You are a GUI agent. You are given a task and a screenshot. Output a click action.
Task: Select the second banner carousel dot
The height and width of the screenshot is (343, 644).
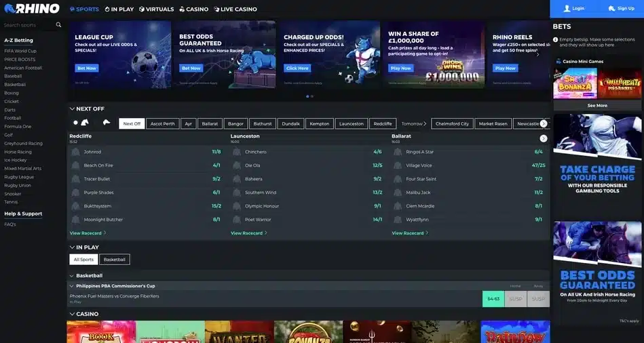click(x=312, y=96)
